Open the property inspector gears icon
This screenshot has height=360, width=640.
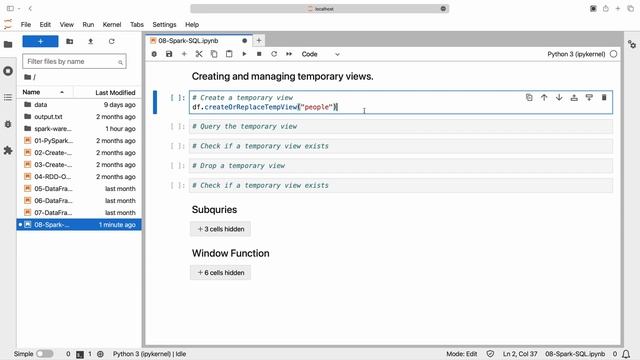pos(632,44)
